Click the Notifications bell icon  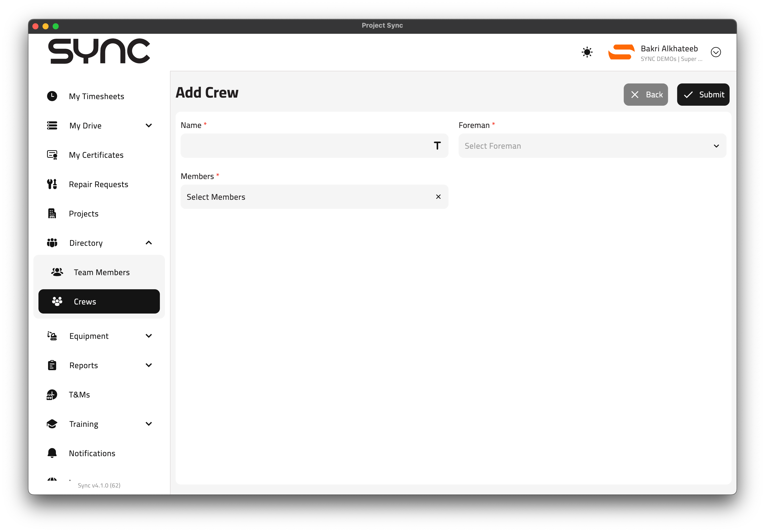(x=52, y=453)
